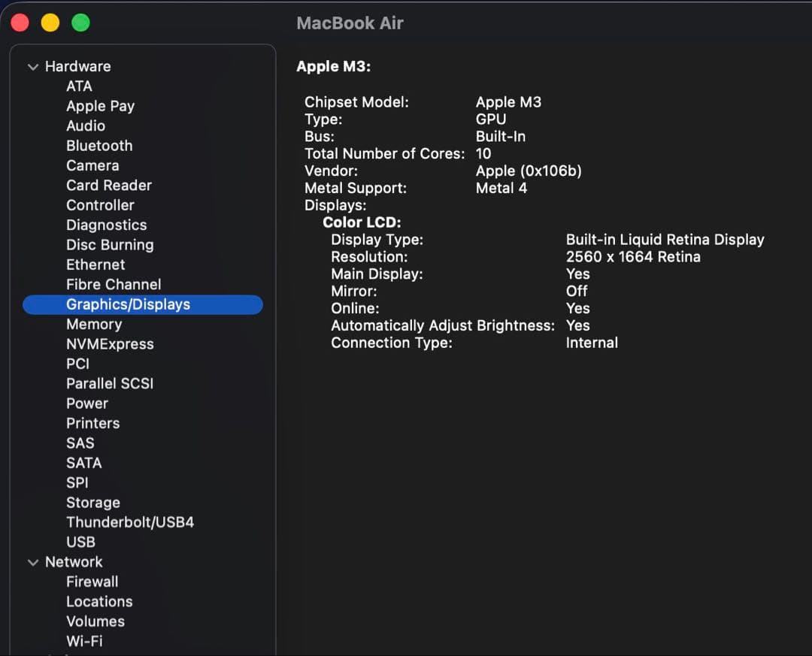Viewport: 812px width, 656px height.
Task: Select Audio in the sidebar
Action: (x=86, y=125)
